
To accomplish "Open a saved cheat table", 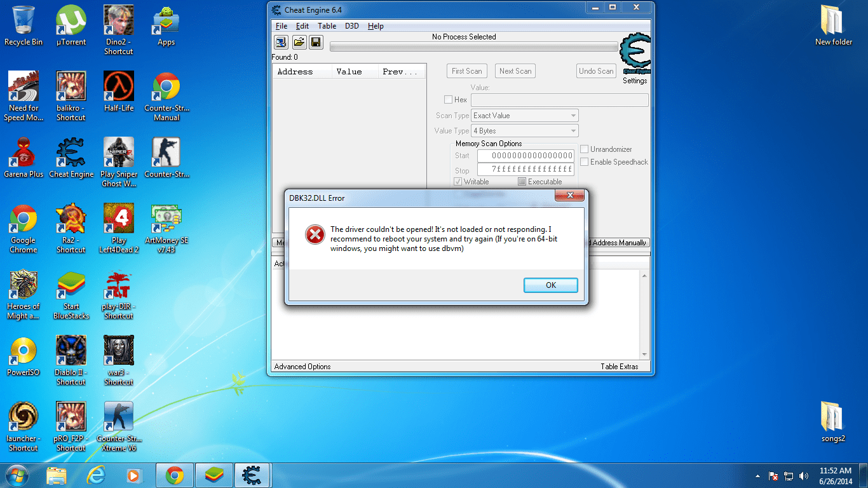I will (298, 42).
